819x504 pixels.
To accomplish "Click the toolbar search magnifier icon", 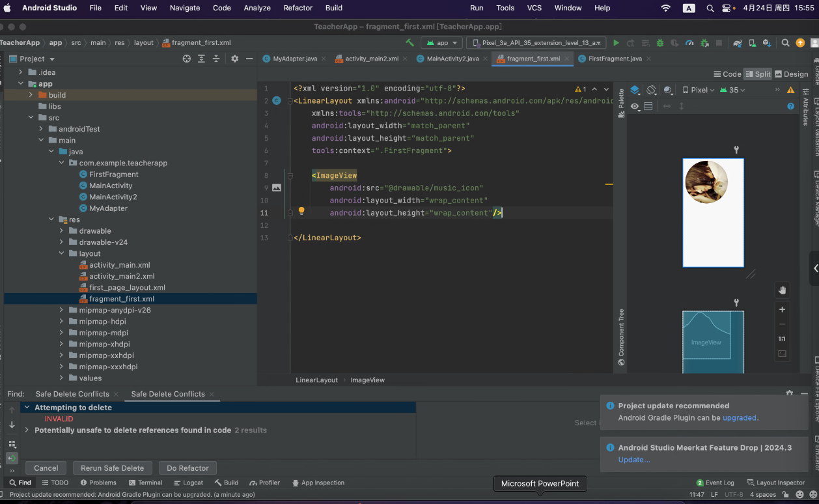I will [x=786, y=43].
